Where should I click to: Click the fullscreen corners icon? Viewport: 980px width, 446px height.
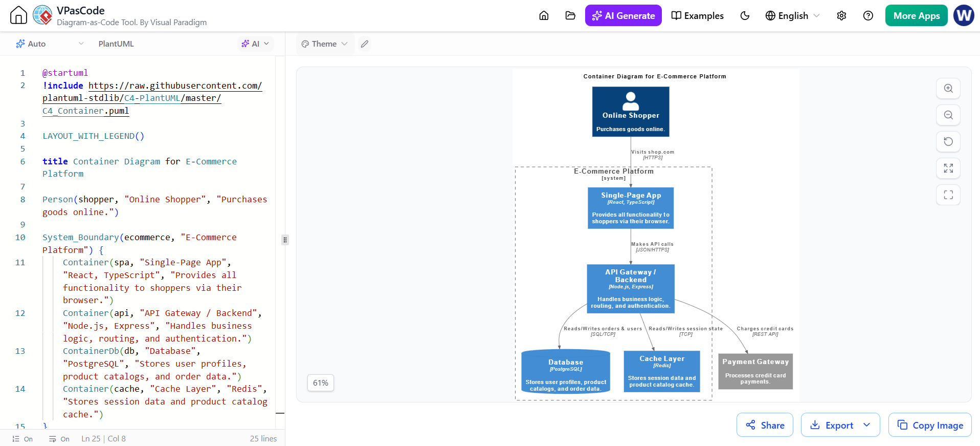948,195
